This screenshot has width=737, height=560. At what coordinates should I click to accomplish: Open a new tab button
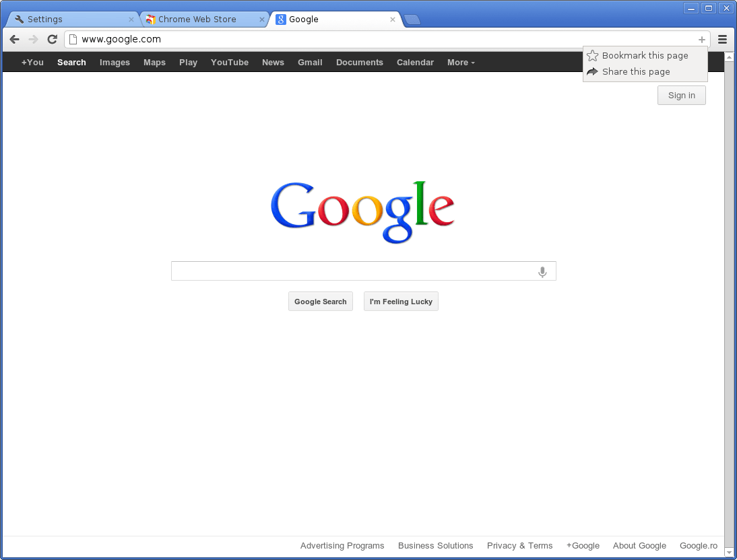point(412,20)
